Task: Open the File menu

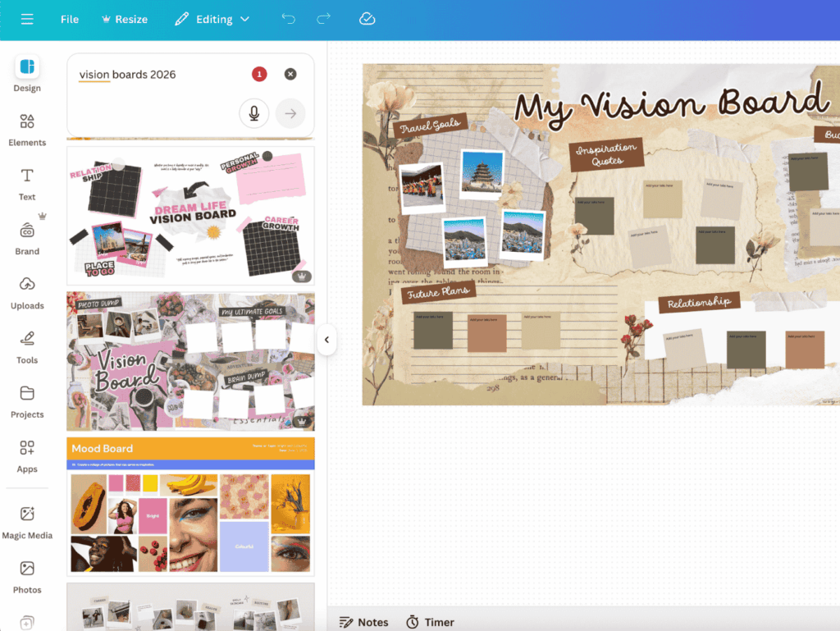Action: [70, 18]
